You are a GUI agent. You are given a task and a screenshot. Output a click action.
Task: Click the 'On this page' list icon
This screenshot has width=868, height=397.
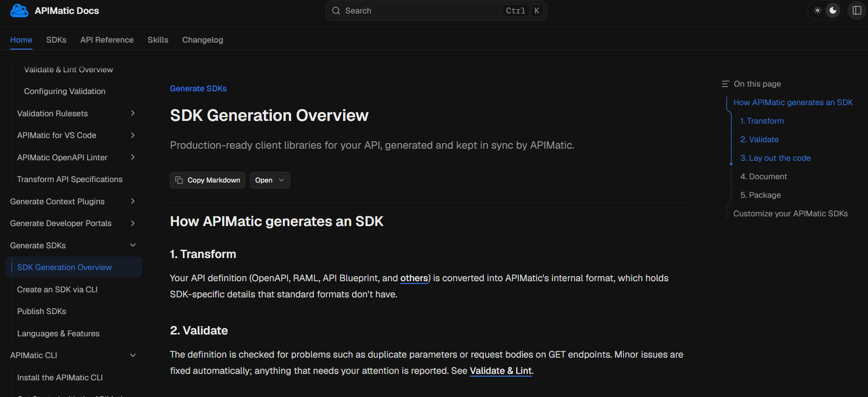coord(725,84)
